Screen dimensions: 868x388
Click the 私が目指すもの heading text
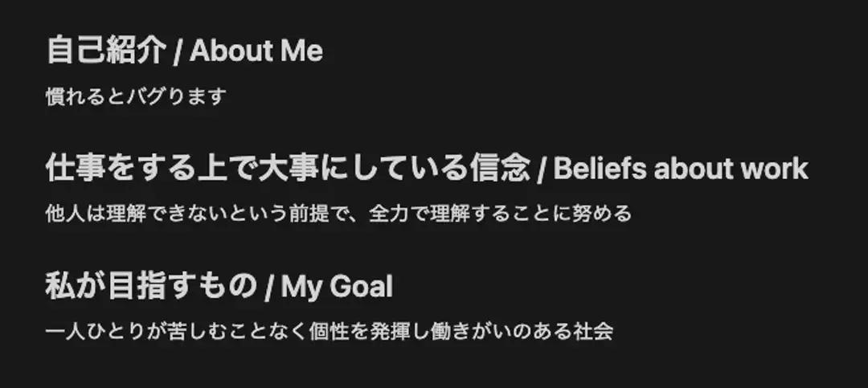tap(150, 287)
